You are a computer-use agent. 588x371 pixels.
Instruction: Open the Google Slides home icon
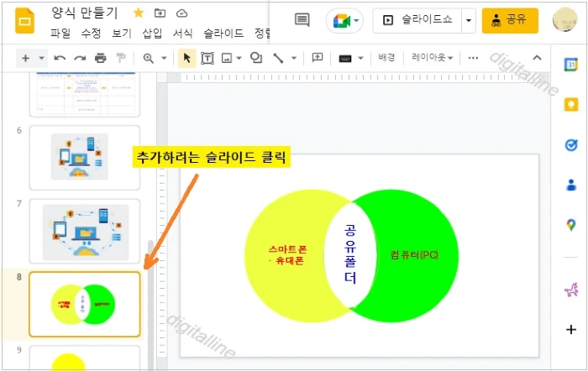click(24, 21)
